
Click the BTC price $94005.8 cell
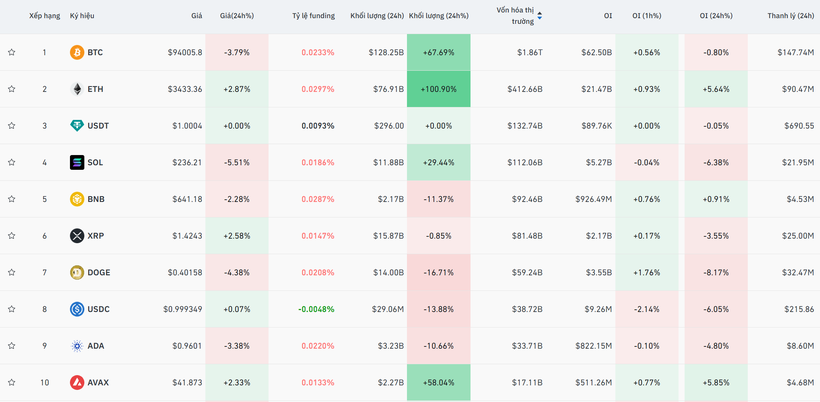pos(184,52)
